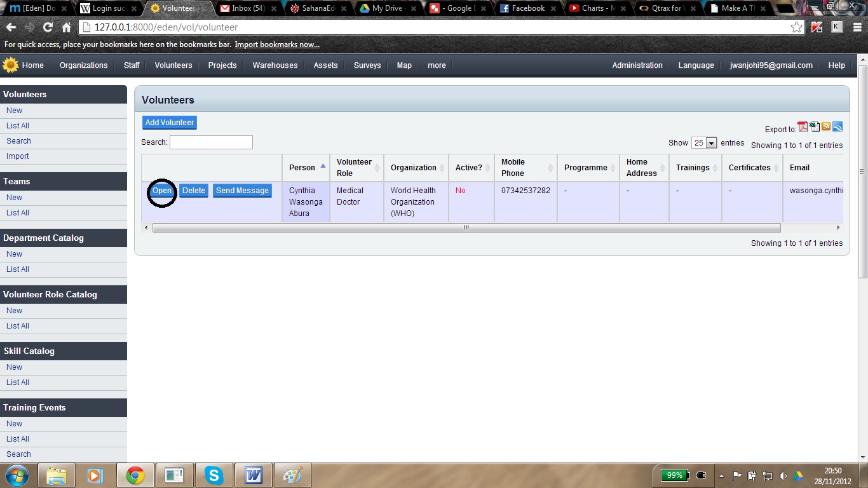Viewport: 868px width, 488px height.
Task: Focus the volunteer Search text field
Action: pos(211,142)
